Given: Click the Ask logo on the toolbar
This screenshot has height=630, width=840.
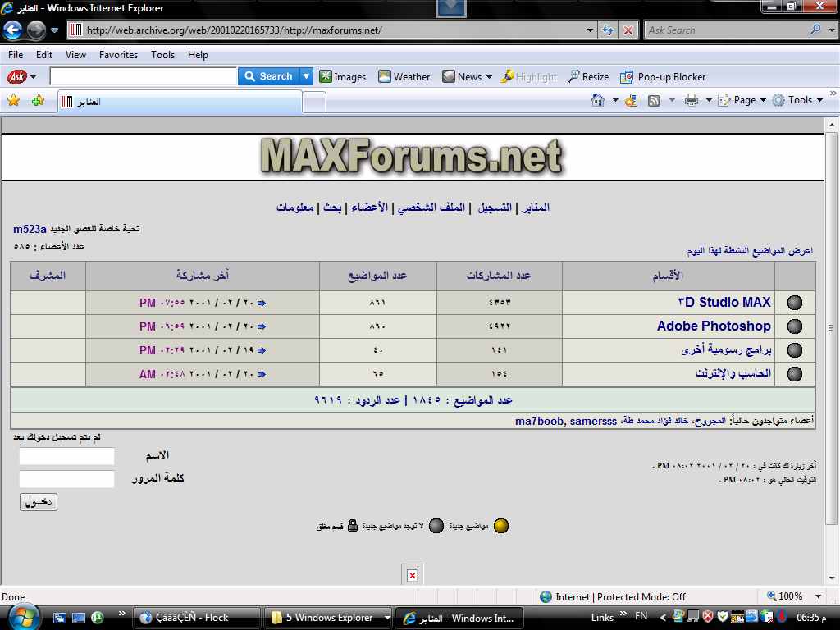Looking at the screenshot, I should coord(16,76).
